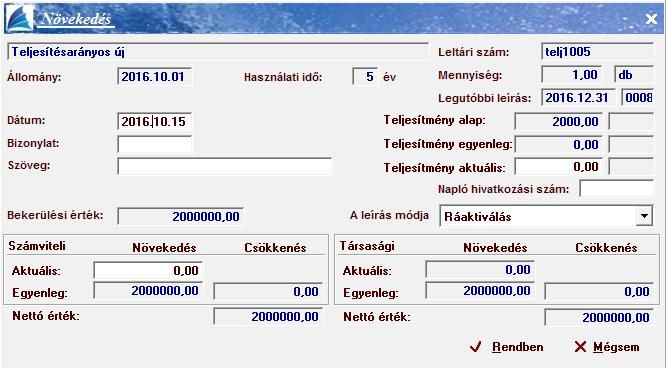Click the Legutóbbi leírás date 2016.12.31

click(x=578, y=98)
